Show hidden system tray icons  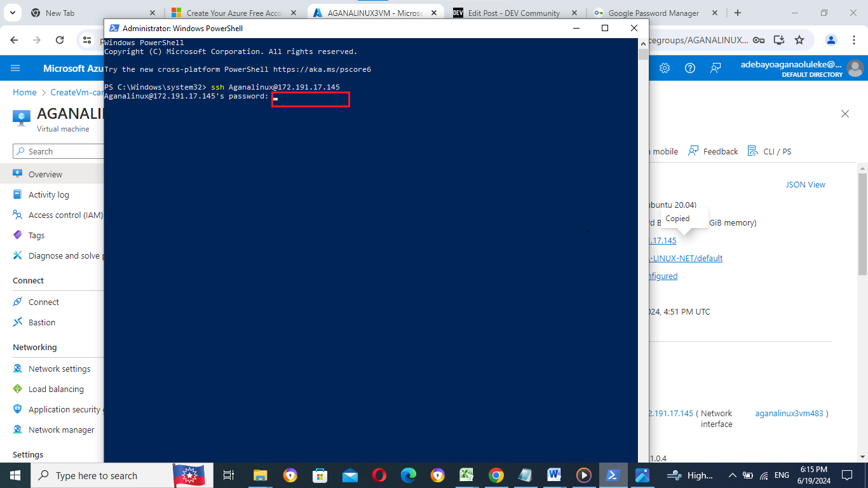732,475
